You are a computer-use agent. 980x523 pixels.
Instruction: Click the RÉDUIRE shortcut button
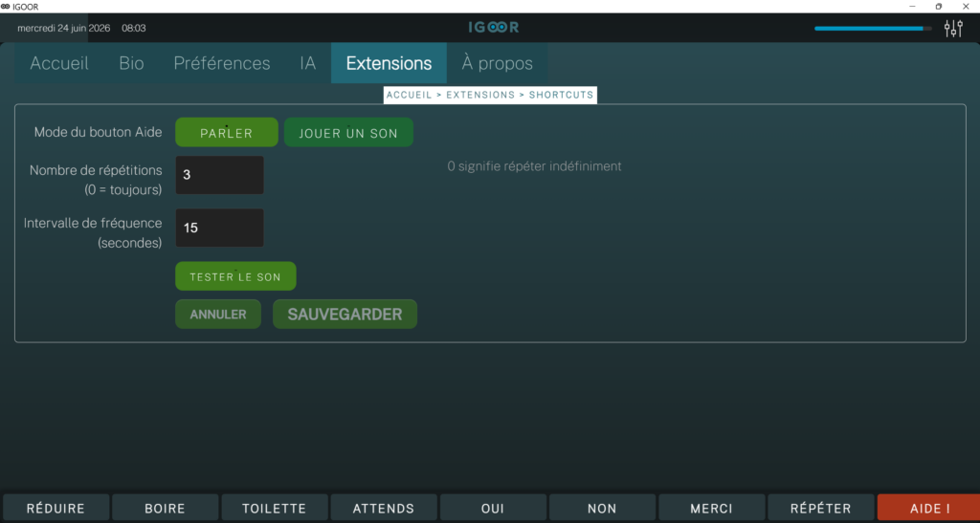56,508
